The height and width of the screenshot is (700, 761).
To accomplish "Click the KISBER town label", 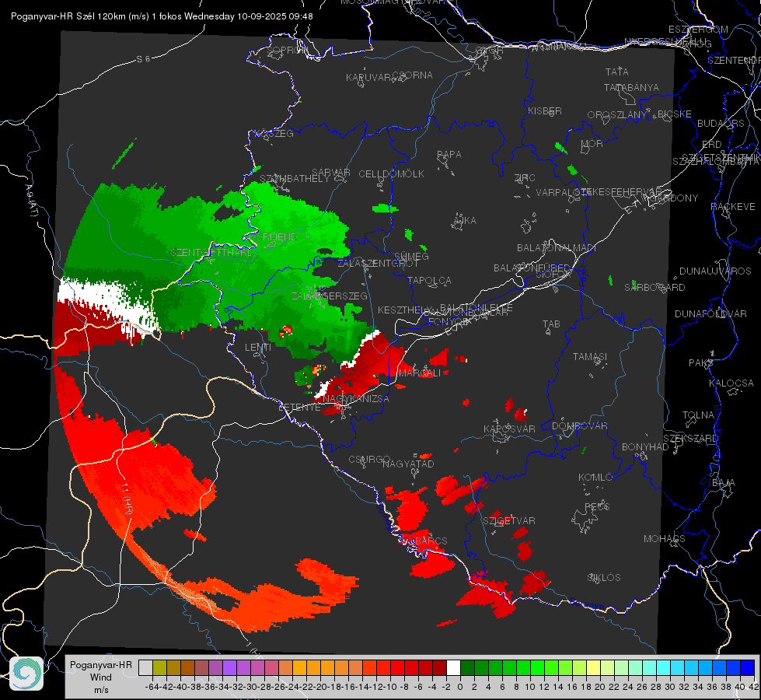I will point(545,110).
